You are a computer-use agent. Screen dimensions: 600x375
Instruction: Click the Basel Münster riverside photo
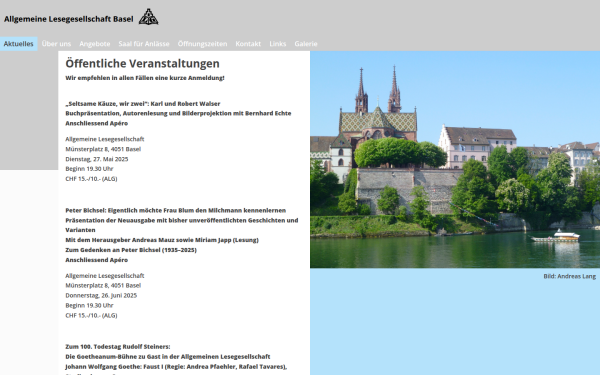tap(455, 159)
